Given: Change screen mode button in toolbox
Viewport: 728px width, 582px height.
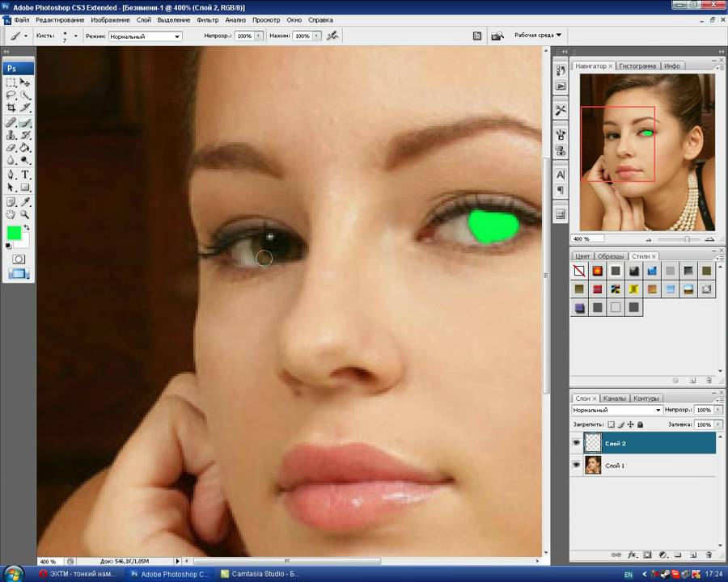Looking at the screenshot, I should [x=19, y=274].
